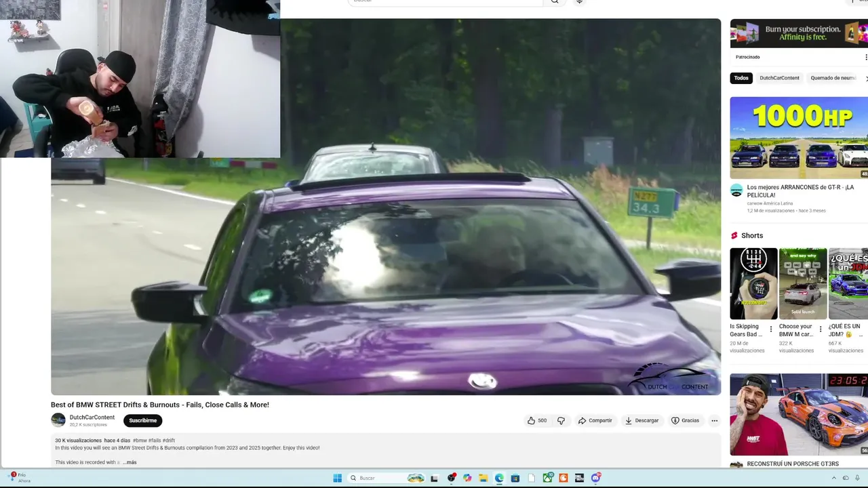Open the weather widget showing Frío
This screenshot has width=868, height=488.
pyautogui.click(x=19, y=478)
